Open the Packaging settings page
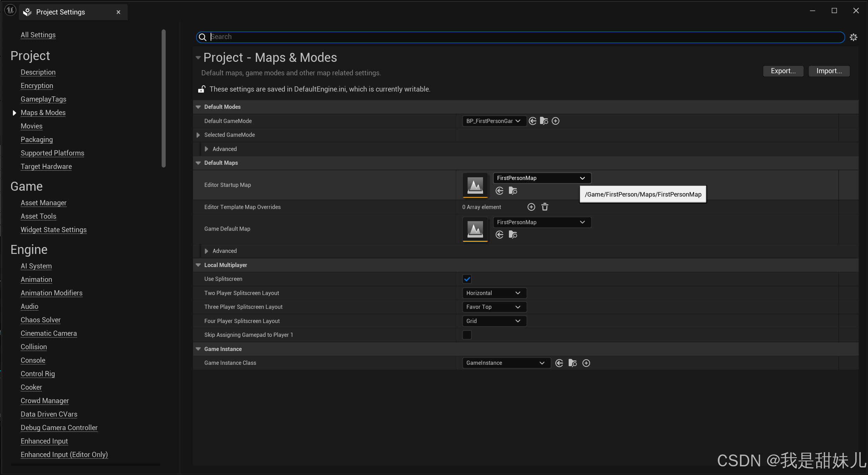The height and width of the screenshot is (475, 868). coord(37,140)
